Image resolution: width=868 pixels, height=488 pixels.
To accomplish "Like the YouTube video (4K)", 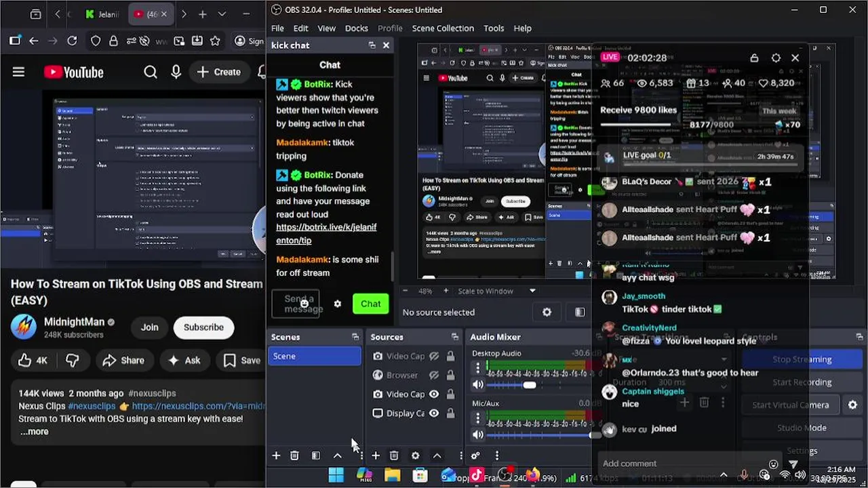I will (33, 361).
